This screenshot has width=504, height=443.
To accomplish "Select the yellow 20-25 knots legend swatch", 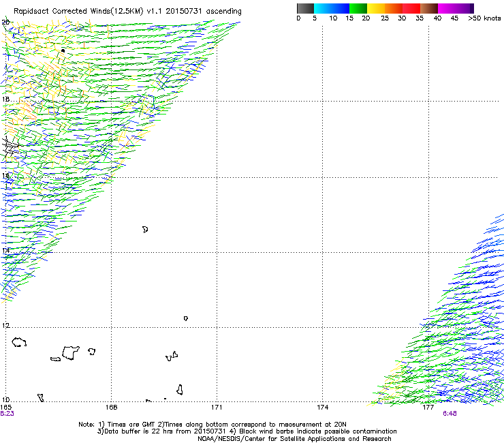I will (376, 8).
